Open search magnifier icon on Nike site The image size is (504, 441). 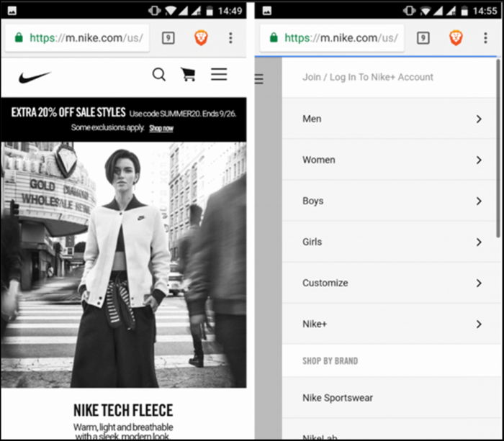click(159, 75)
